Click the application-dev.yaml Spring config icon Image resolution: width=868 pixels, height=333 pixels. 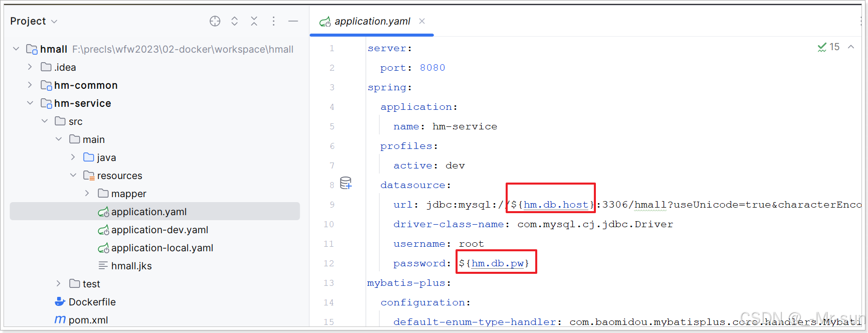coord(103,230)
